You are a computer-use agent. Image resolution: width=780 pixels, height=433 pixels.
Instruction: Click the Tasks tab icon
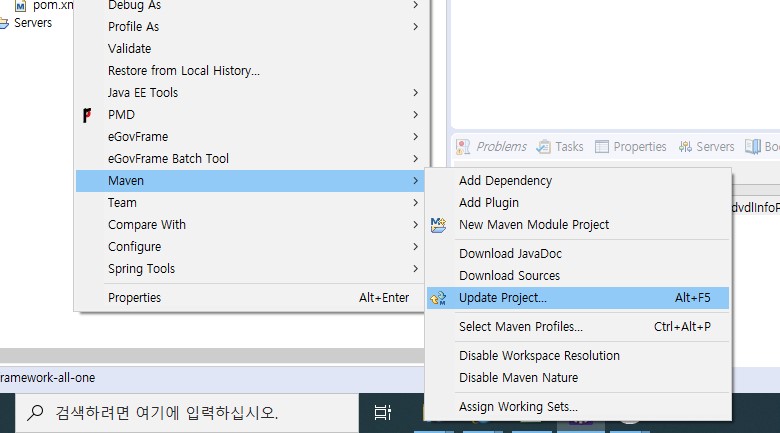click(x=543, y=147)
